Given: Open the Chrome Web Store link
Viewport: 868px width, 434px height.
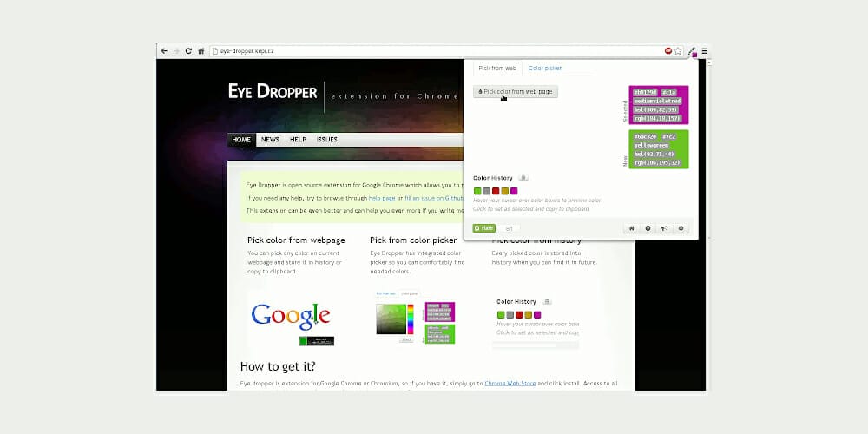Looking at the screenshot, I should tap(510, 383).
